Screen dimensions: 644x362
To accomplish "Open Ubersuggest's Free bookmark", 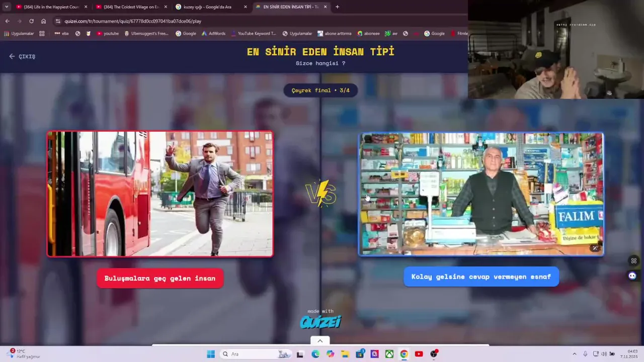I will pyautogui.click(x=146, y=34).
